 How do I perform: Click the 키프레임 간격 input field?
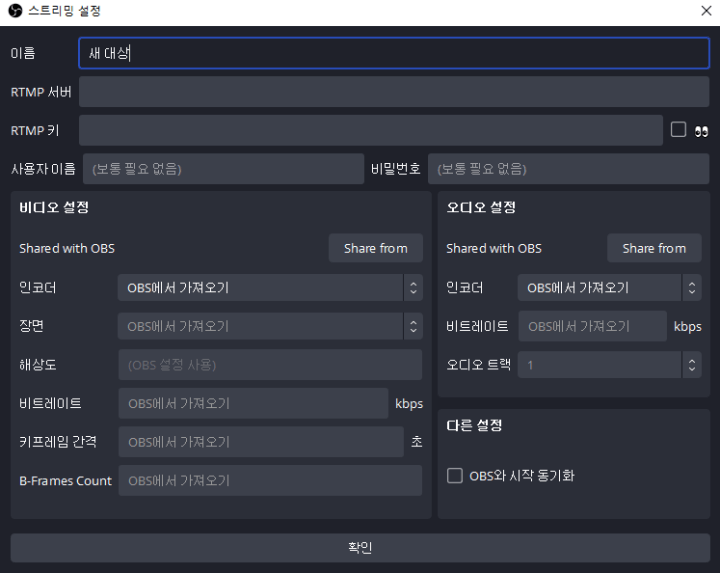pyautogui.click(x=261, y=442)
